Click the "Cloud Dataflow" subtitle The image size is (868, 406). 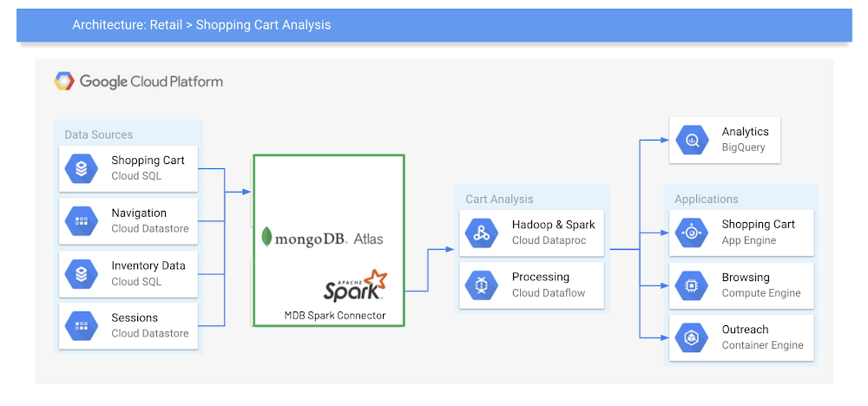coord(549,293)
